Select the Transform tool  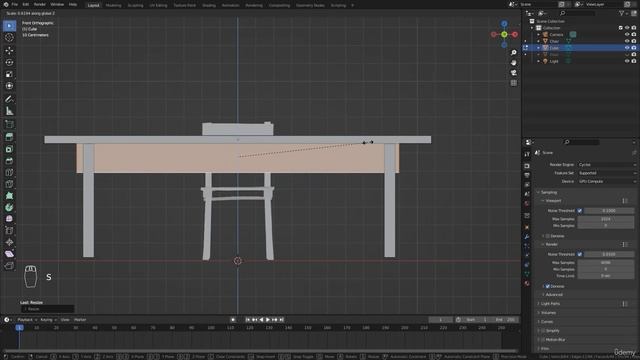click(9, 86)
